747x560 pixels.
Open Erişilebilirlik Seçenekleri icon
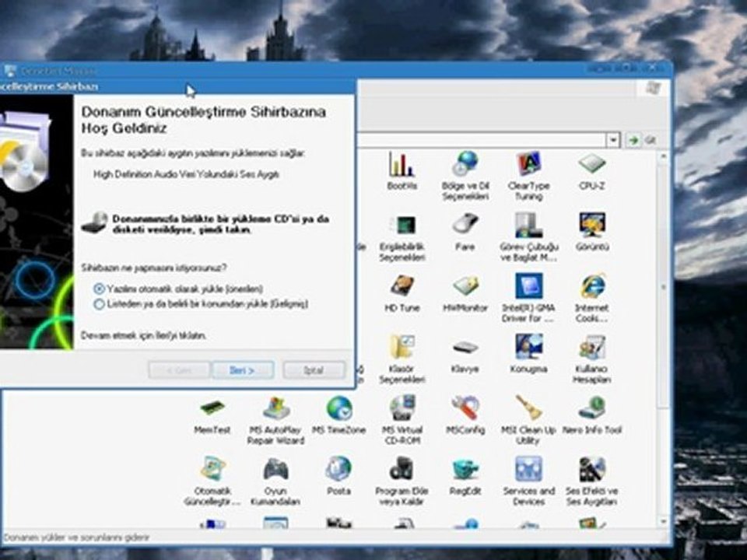click(x=402, y=226)
